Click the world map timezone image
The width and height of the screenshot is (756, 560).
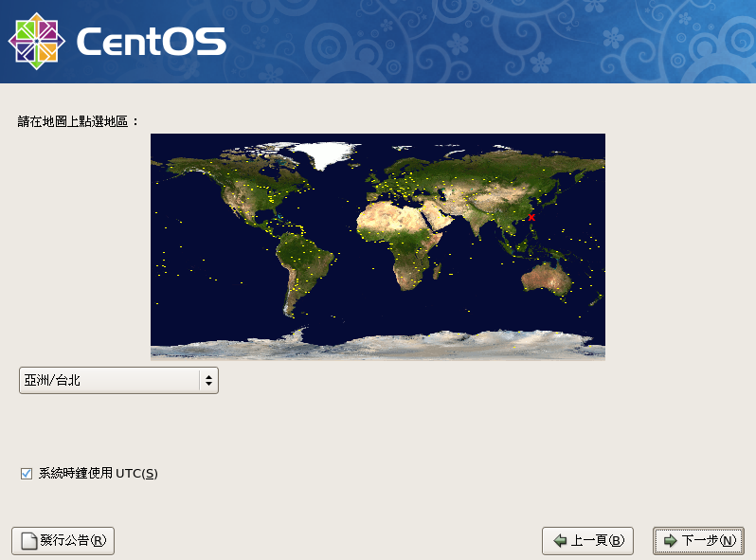(x=377, y=246)
